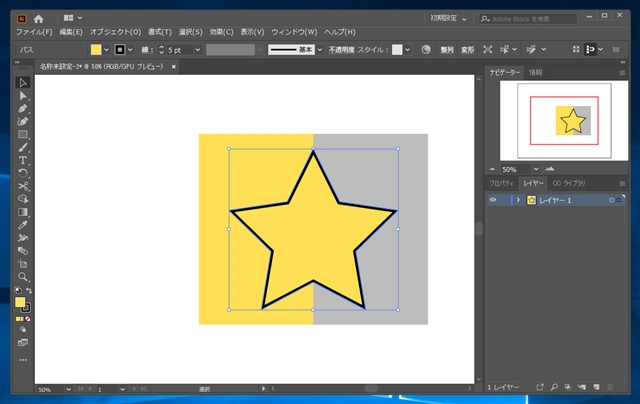Screen dimensions: 640x404
Task: Switch to the プロパティ panel tab
Action: click(501, 183)
